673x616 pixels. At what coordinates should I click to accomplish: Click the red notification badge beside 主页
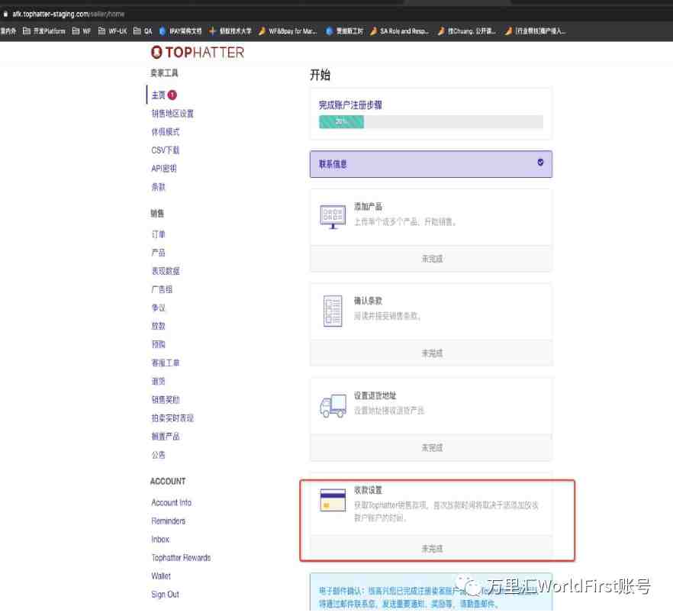[x=172, y=95]
